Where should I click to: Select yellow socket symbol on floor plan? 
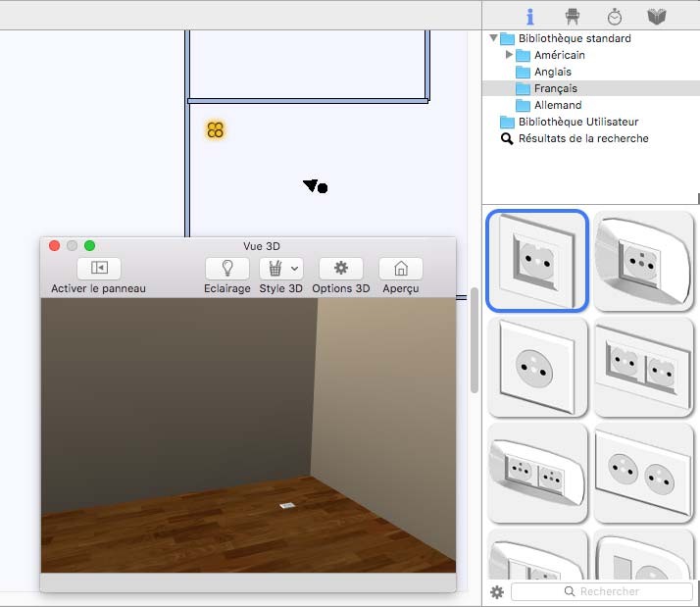pos(216,129)
